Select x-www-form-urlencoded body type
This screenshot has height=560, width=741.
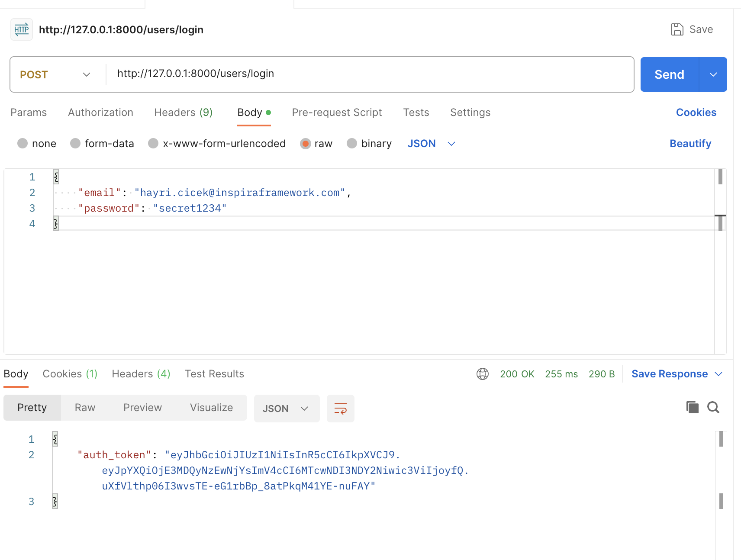tap(153, 143)
